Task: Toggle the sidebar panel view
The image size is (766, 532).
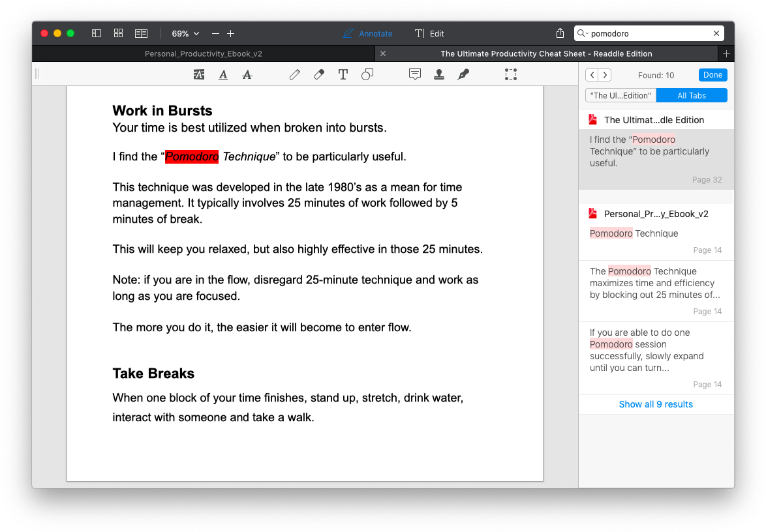Action: pos(97,33)
